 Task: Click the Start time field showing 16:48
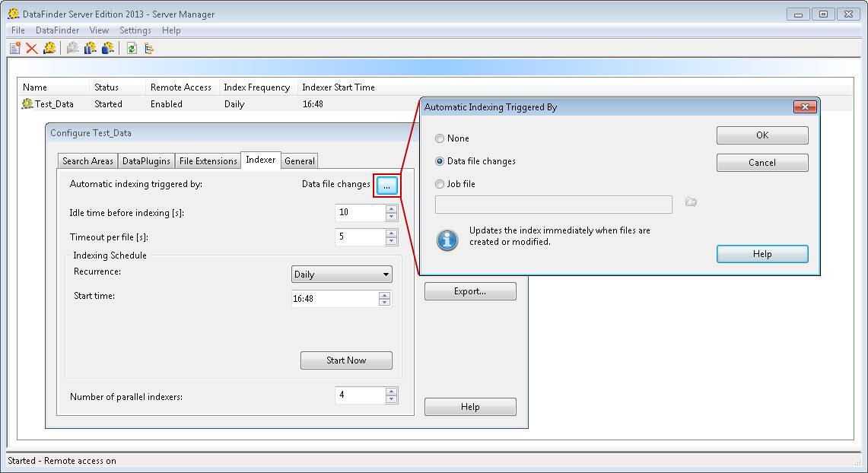pyautogui.click(x=334, y=299)
